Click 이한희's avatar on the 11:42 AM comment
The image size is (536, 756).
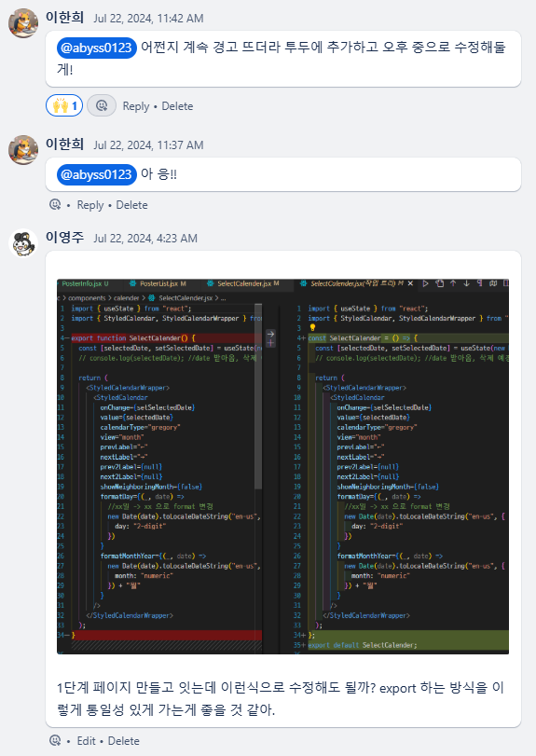(x=23, y=22)
